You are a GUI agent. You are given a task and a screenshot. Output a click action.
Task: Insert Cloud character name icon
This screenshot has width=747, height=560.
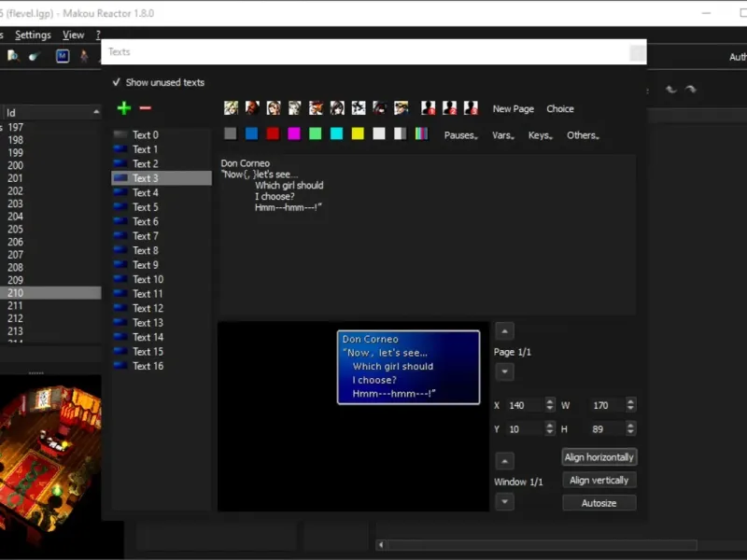(231, 108)
